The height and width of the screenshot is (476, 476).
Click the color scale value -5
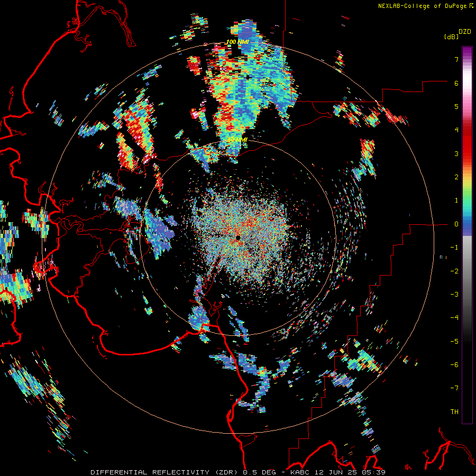click(454, 342)
